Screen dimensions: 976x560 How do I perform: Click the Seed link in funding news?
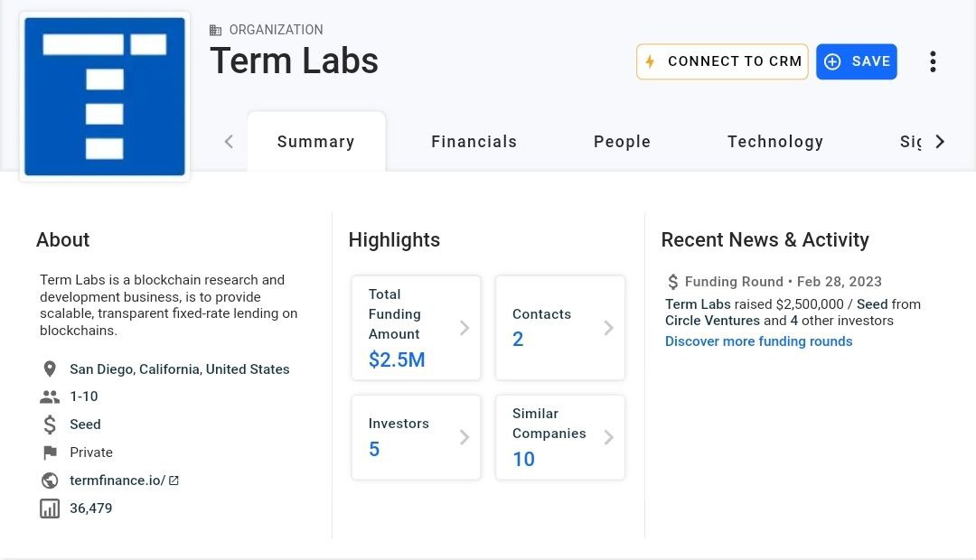click(x=872, y=304)
